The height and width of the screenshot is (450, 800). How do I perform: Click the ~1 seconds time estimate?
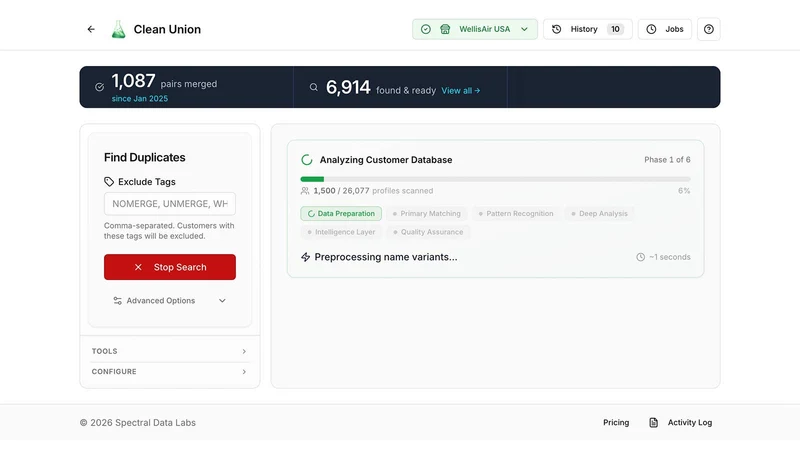[x=669, y=257]
